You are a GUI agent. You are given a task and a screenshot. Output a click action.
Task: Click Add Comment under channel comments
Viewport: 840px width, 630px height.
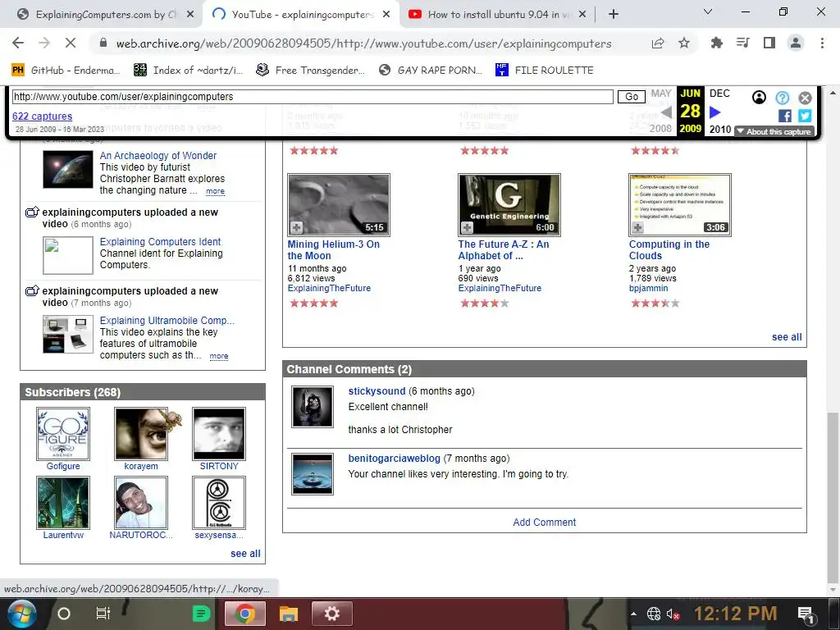tap(545, 523)
